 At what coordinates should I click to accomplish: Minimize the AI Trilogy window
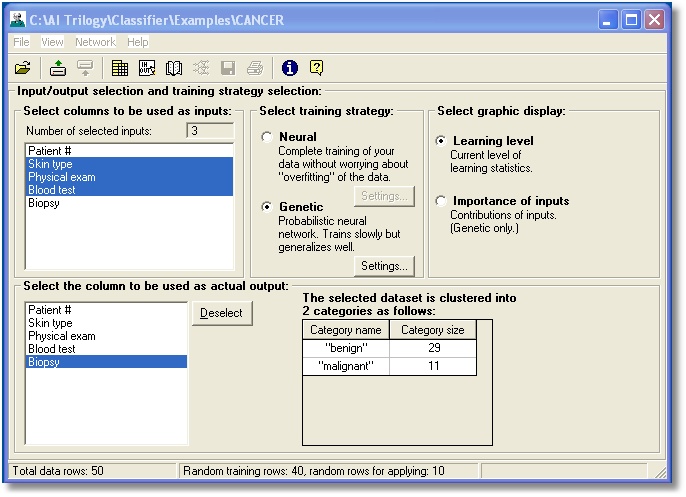point(607,20)
